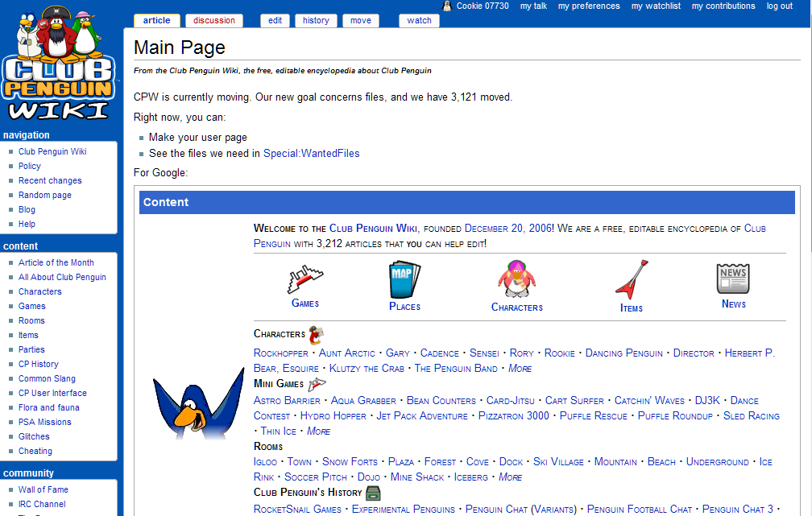
Task: Open the edit tab
Action: 275,21
